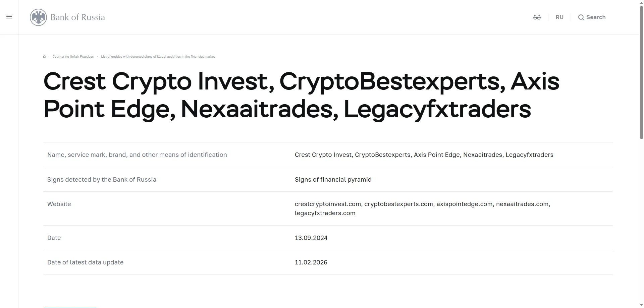This screenshot has width=644, height=308.
Task: Go home via breadcrumb house icon
Action: click(x=45, y=57)
